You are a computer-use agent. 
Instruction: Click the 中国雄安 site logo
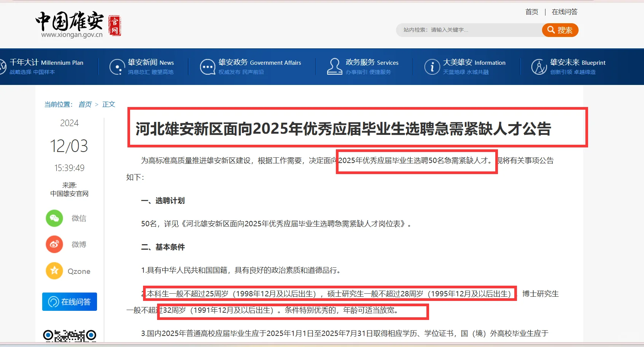coord(69,23)
